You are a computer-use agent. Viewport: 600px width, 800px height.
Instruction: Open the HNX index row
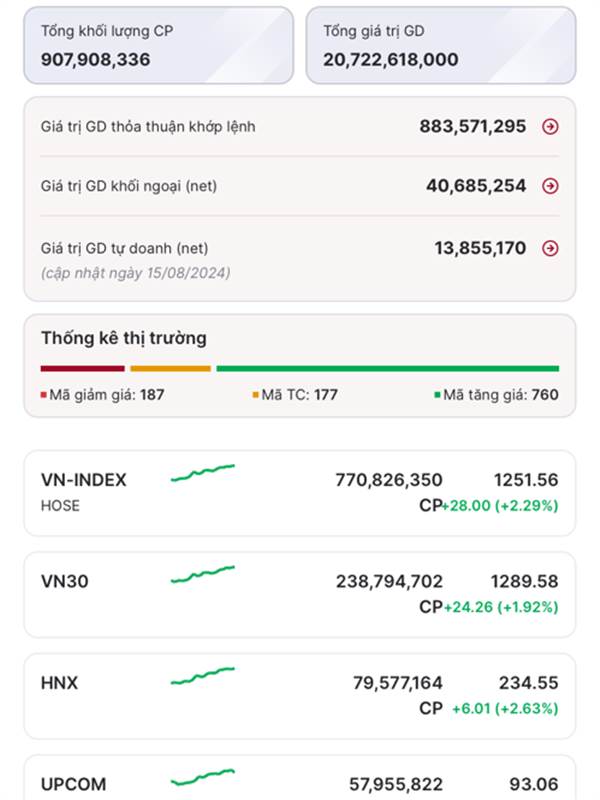(x=300, y=696)
